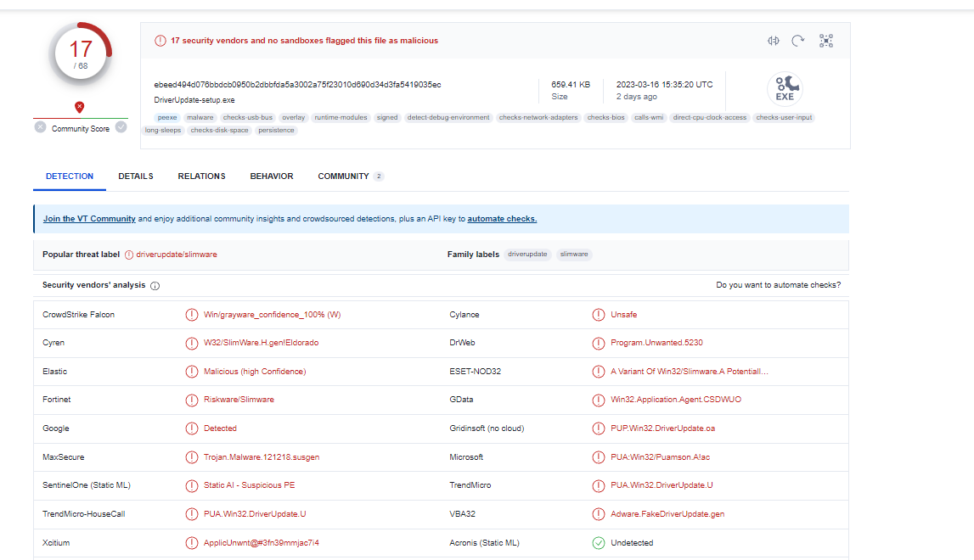Click the detect-debug-environment tag
The image size is (974, 560).
pos(448,117)
